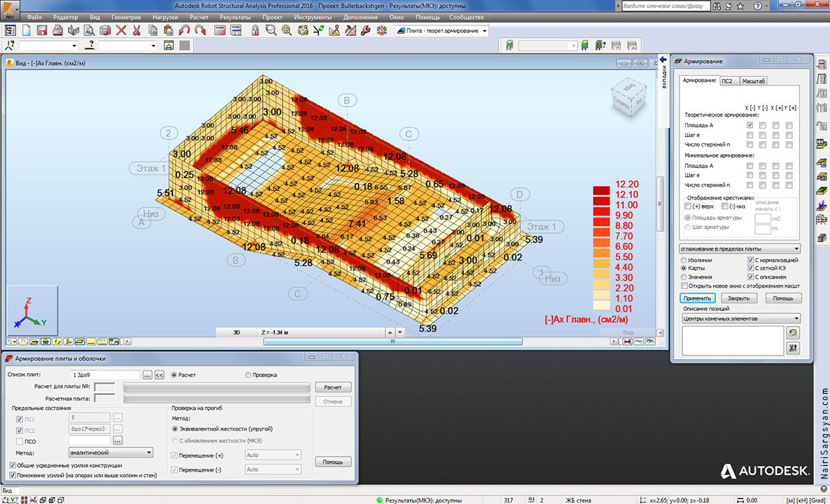The image size is (830, 504).
Task: Click the Применить button
Action: pyautogui.click(x=698, y=298)
